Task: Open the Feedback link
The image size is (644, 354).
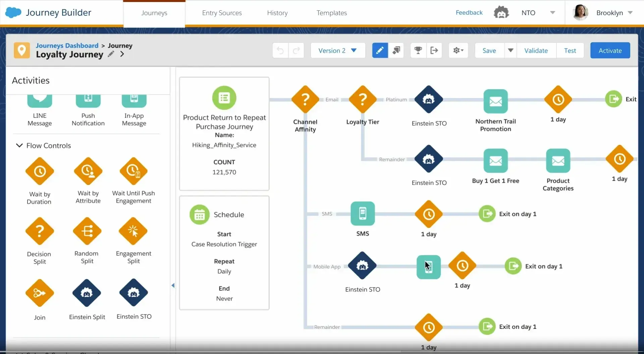Action: [469, 12]
